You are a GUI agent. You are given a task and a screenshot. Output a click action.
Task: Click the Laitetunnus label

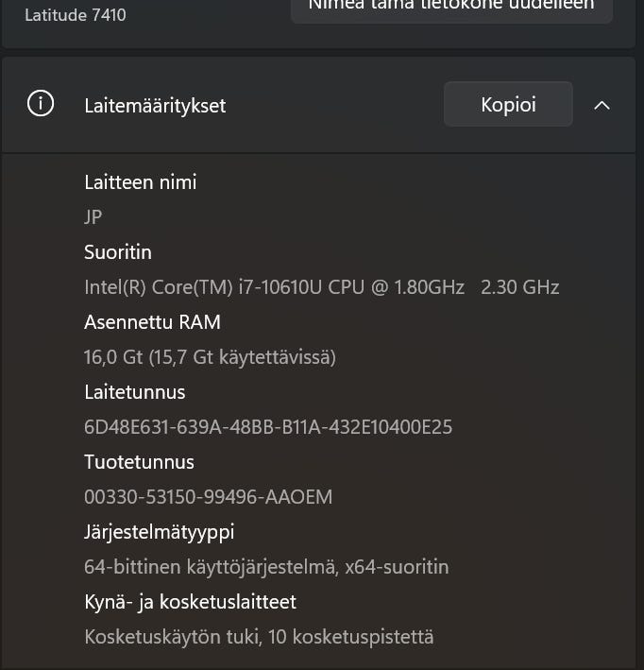[x=134, y=392]
